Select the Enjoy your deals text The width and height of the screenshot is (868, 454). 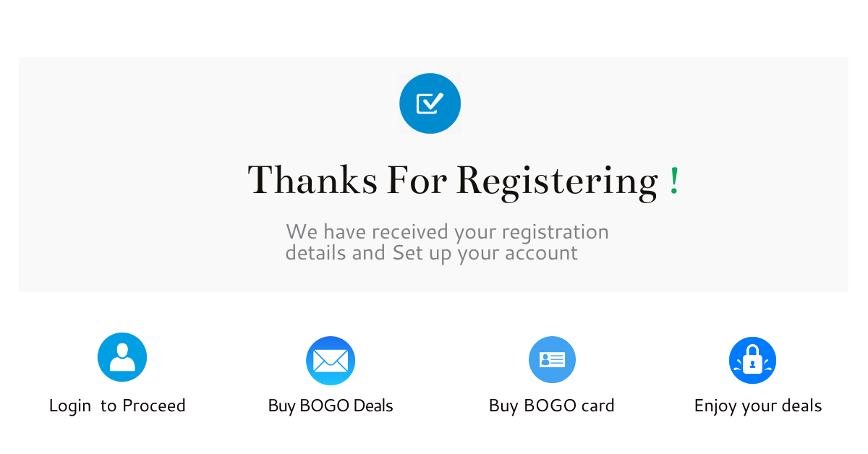(x=758, y=406)
